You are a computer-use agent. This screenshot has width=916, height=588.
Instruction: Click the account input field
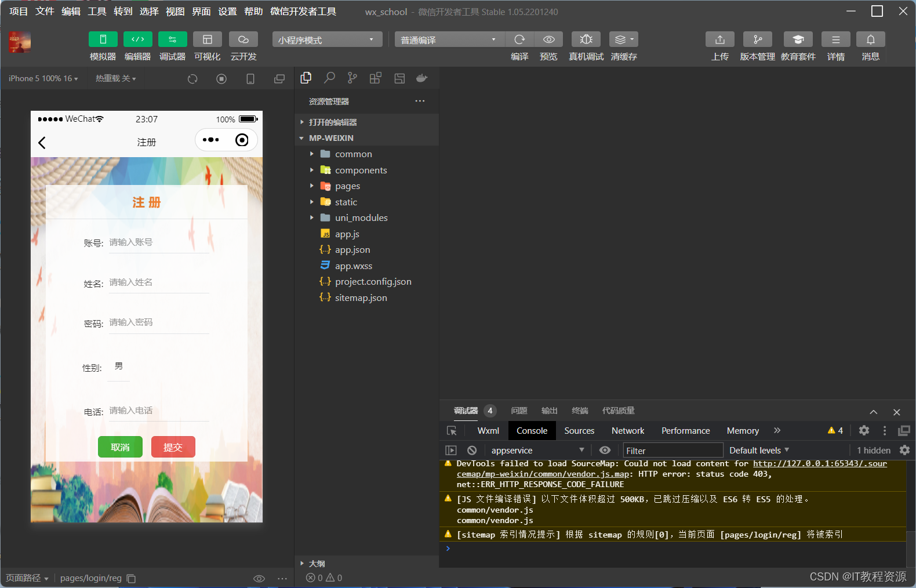[x=158, y=242]
